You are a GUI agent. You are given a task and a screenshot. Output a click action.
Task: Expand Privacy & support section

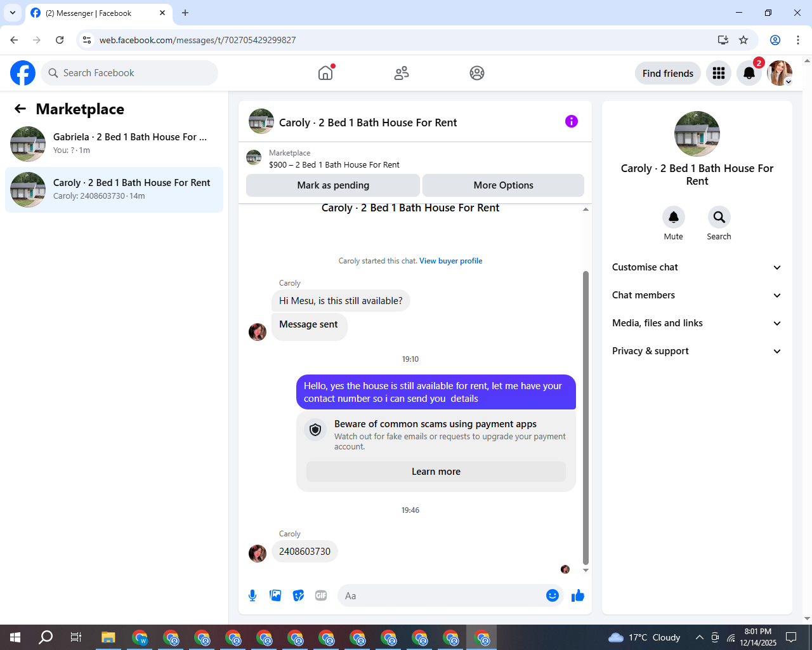click(697, 351)
